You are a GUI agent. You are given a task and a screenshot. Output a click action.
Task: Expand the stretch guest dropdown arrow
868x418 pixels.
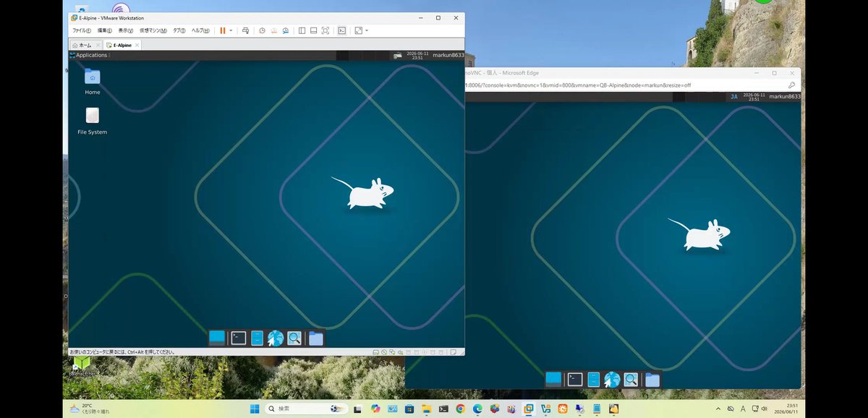367,30
